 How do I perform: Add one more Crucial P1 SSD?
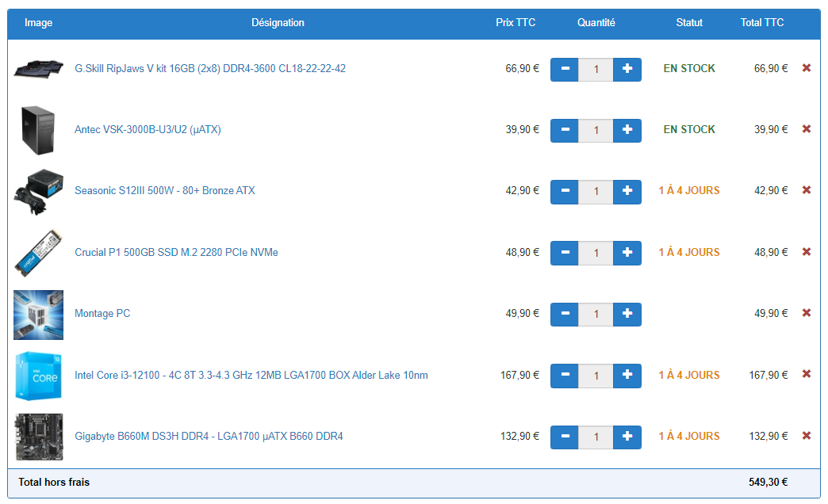click(x=627, y=253)
